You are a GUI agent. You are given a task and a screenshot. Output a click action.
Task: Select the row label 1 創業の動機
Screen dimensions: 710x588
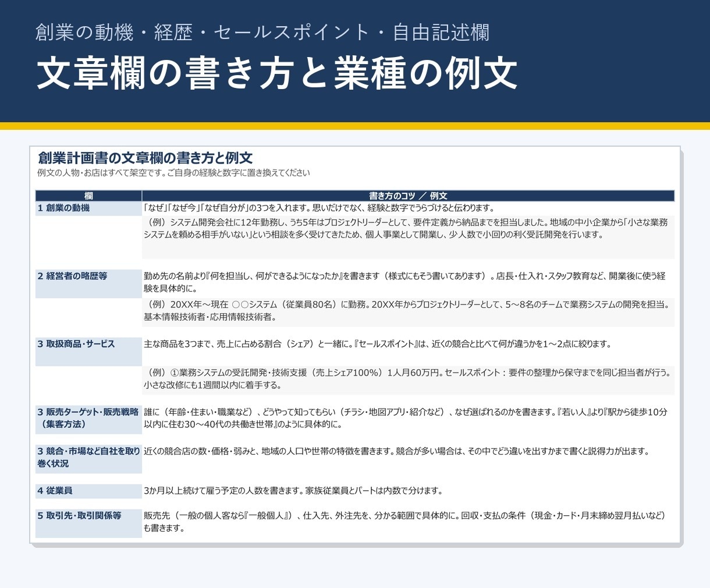88,208
